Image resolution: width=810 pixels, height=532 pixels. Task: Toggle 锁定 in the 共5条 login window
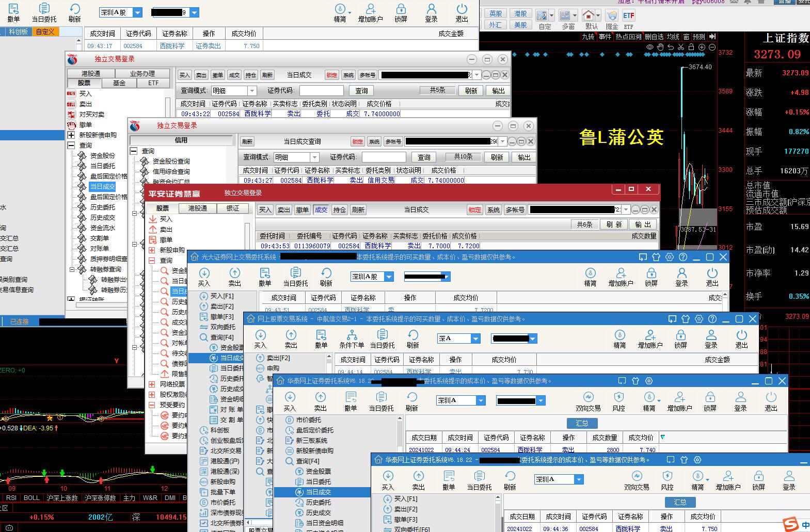(331, 75)
